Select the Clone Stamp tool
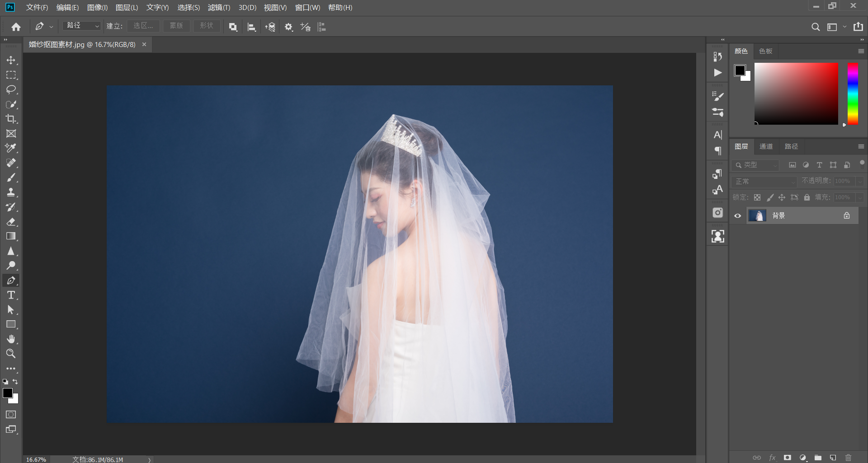The image size is (868, 463). 11,192
